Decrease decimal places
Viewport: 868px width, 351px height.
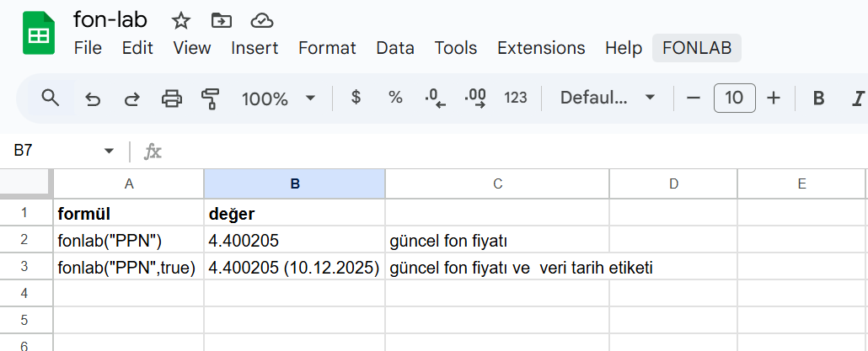[x=435, y=98]
